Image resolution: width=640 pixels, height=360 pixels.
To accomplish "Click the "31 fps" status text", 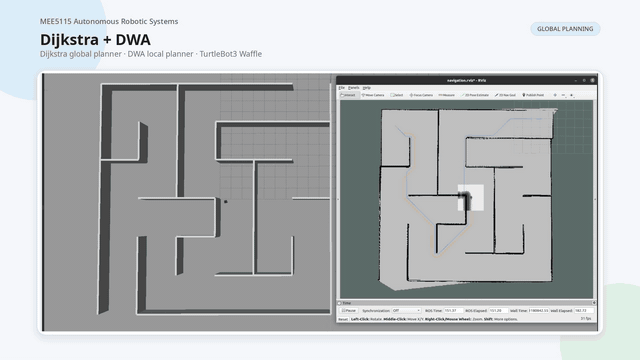I will pyautogui.click(x=585, y=319).
